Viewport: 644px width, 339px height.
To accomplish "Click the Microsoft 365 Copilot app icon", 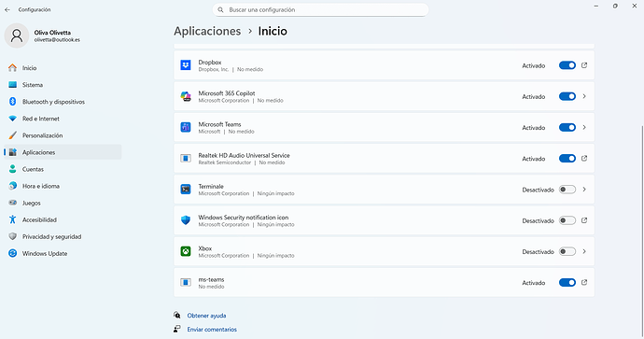I will pyautogui.click(x=186, y=96).
